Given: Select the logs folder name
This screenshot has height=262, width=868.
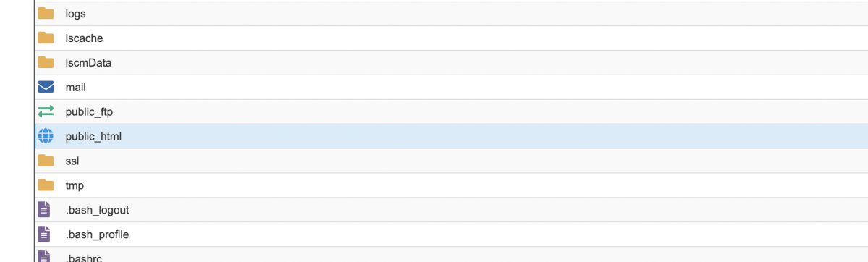Looking at the screenshot, I should [76, 14].
